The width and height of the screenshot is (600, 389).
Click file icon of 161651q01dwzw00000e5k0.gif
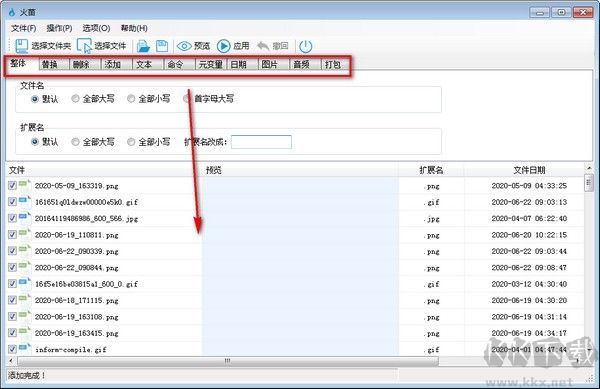[x=25, y=202]
